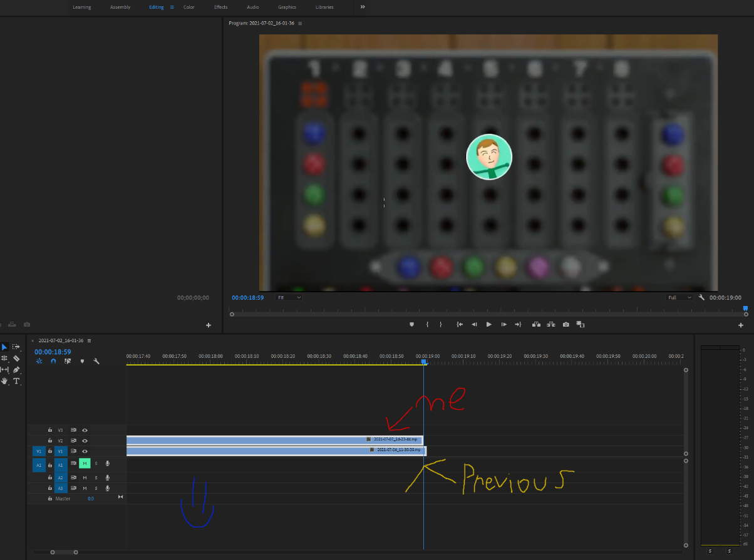Image resolution: width=754 pixels, height=560 pixels.
Task: Solo track A1
Action: click(96, 463)
